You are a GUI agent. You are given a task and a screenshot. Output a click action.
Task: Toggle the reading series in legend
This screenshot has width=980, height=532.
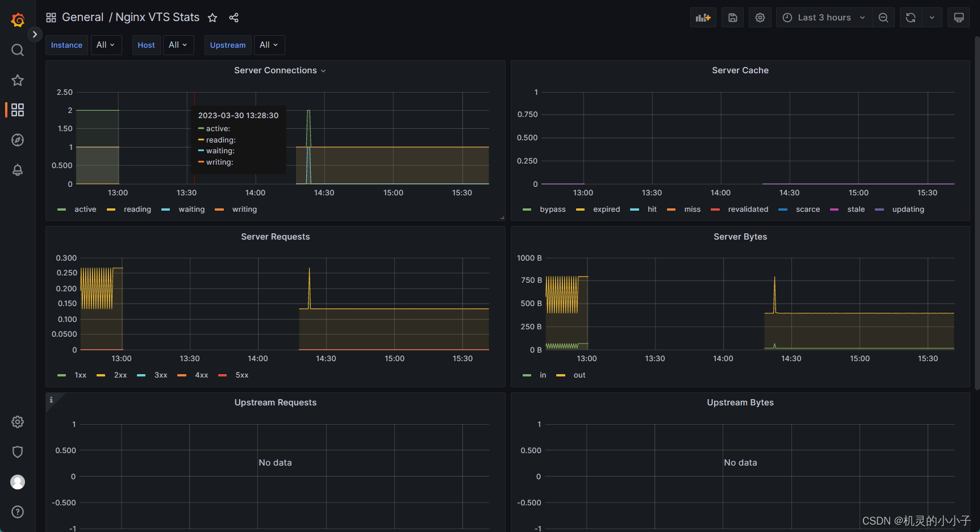[137, 210]
